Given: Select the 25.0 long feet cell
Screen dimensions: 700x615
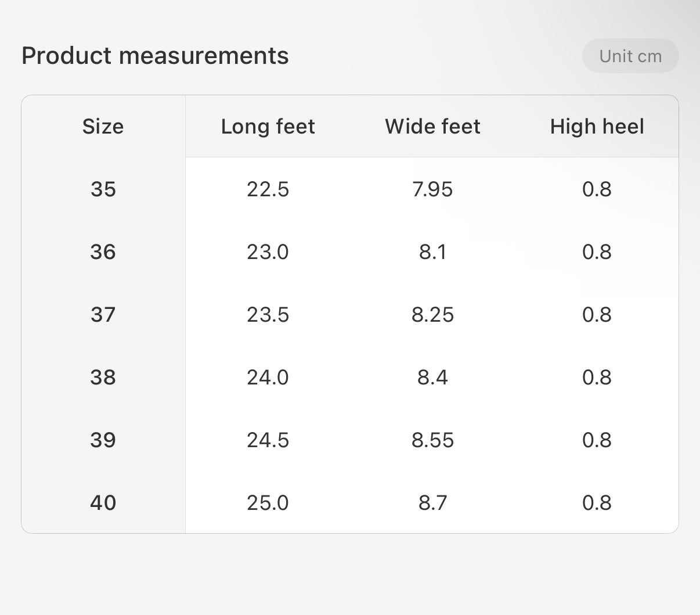Looking at the screenshot, I should click(268, 503).
